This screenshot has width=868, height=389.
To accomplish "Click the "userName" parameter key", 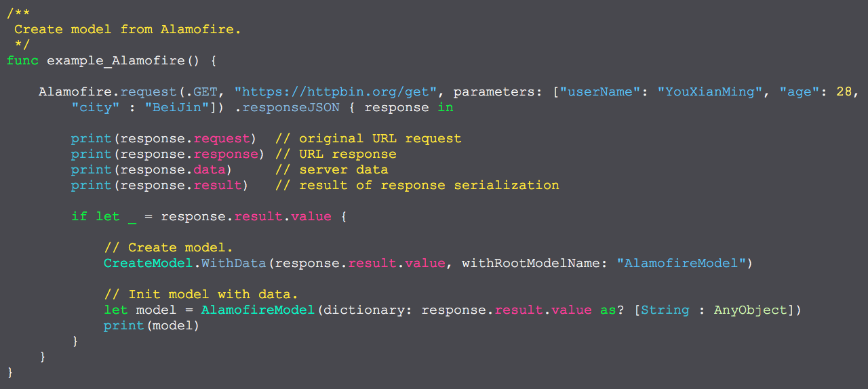I will [599, 91].
